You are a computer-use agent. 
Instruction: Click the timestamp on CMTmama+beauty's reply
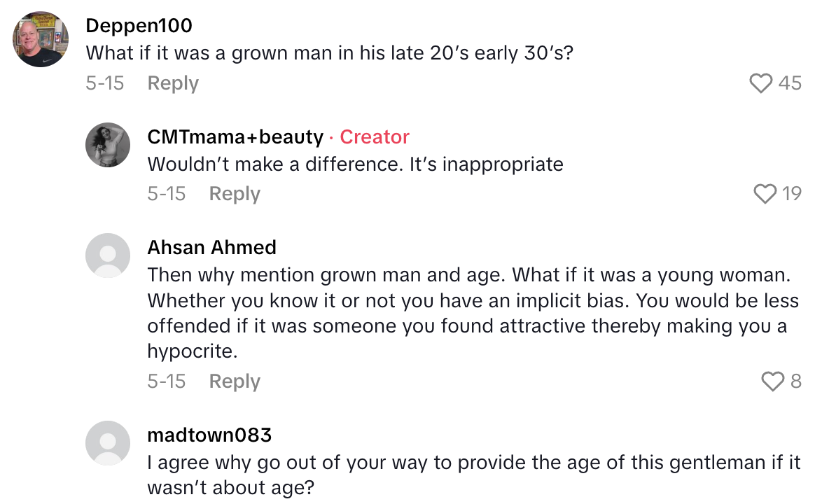click(167, 194)
